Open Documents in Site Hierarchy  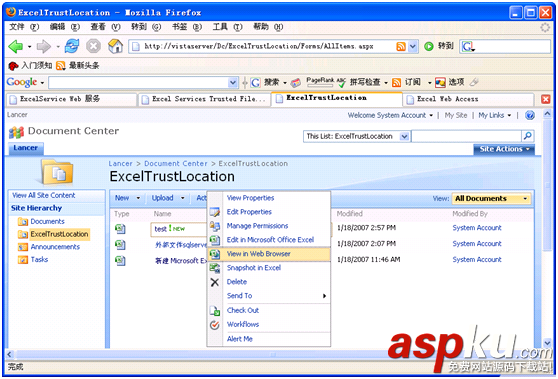pos(47,221)
